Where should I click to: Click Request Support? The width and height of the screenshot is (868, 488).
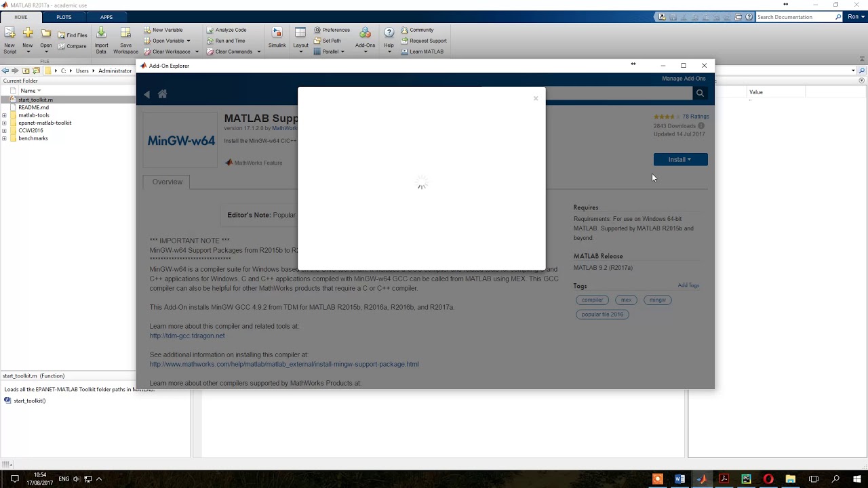click(423, 41)
